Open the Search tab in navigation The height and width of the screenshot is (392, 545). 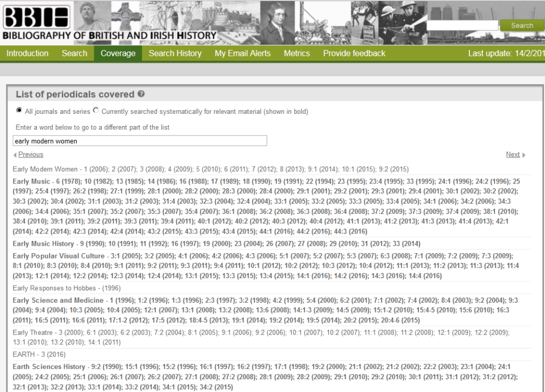pos(74,53)
